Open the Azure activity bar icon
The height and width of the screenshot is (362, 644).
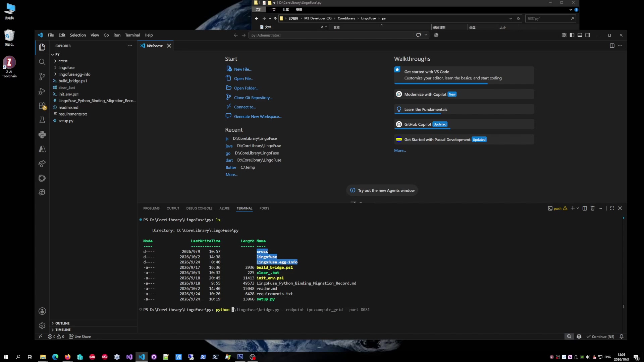tap(42, 149)
